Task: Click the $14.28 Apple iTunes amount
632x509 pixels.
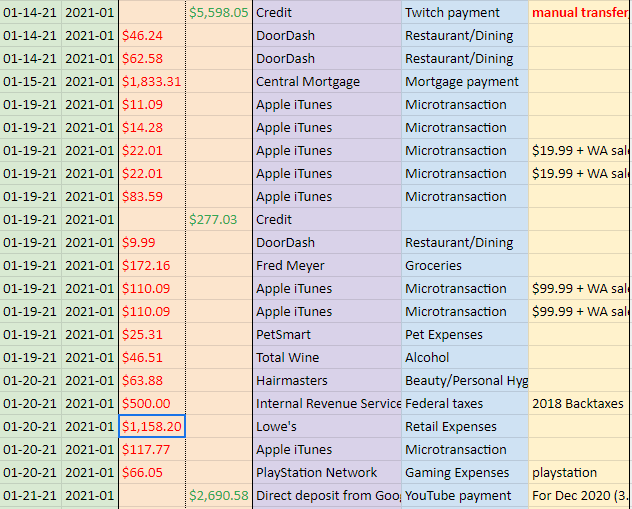Action: (x=152, y=127)
